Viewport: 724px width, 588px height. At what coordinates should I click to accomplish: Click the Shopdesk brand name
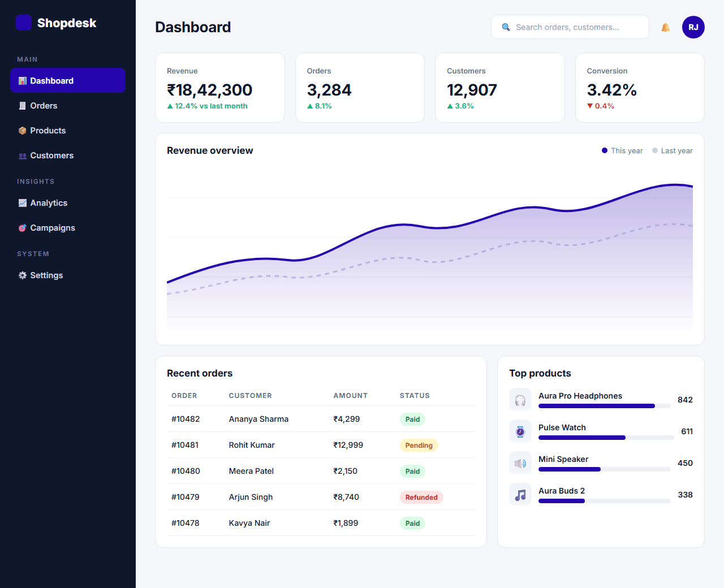tap(67, 23)
